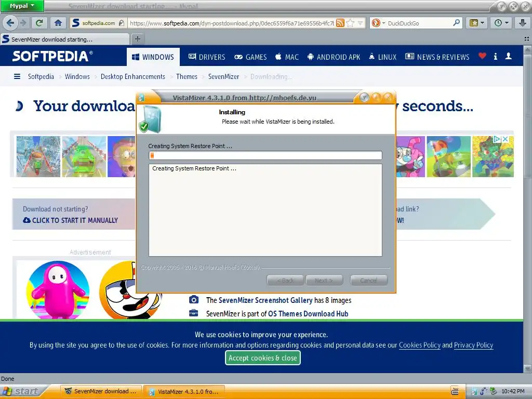Go back to the previous page
This screenshot has height=399, width=532.
[x=10, y=23]
